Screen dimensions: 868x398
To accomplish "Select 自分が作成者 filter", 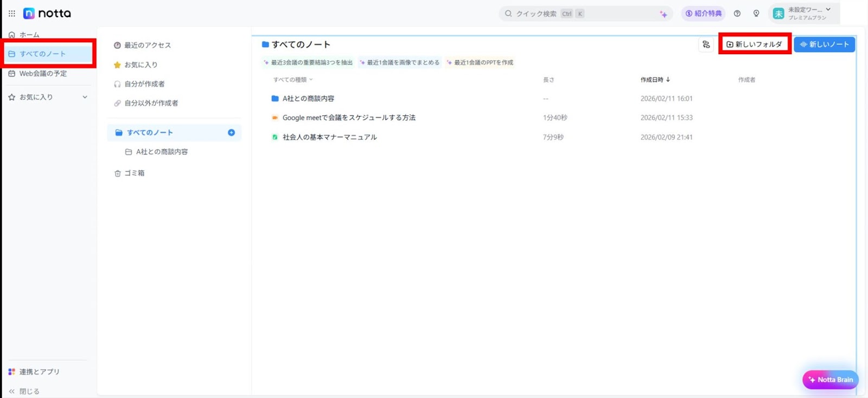I will click(139, 84).
